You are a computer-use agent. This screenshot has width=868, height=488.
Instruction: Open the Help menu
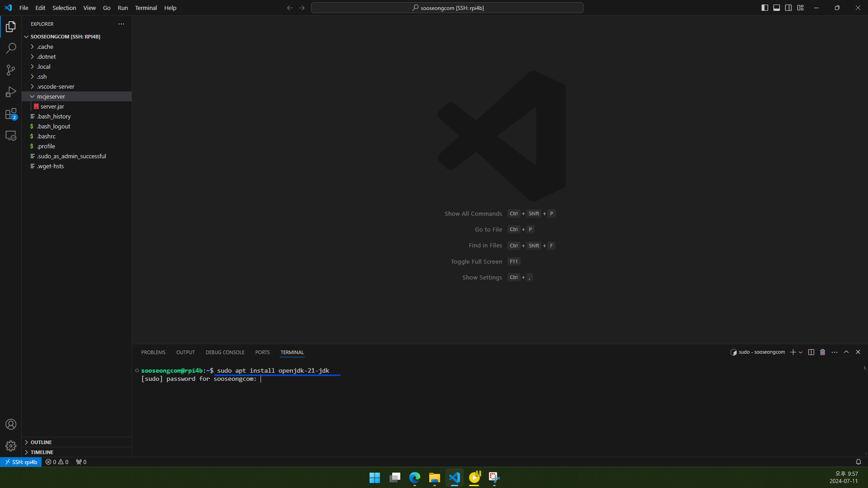pos(171,8)
